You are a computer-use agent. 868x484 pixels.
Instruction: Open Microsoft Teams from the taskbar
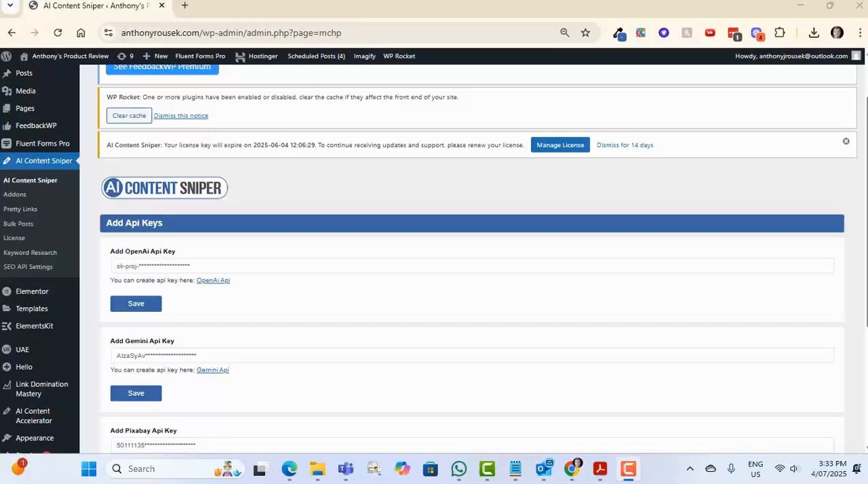(x=346, y=469)
